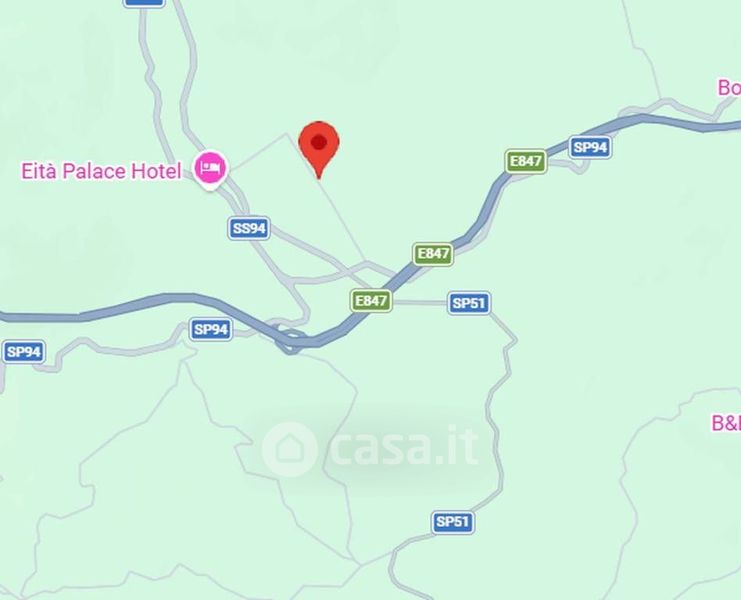Select the E847 shield adjacent to SP94 shield
Viewport: 741px width, 600px height.
point(526,161)
